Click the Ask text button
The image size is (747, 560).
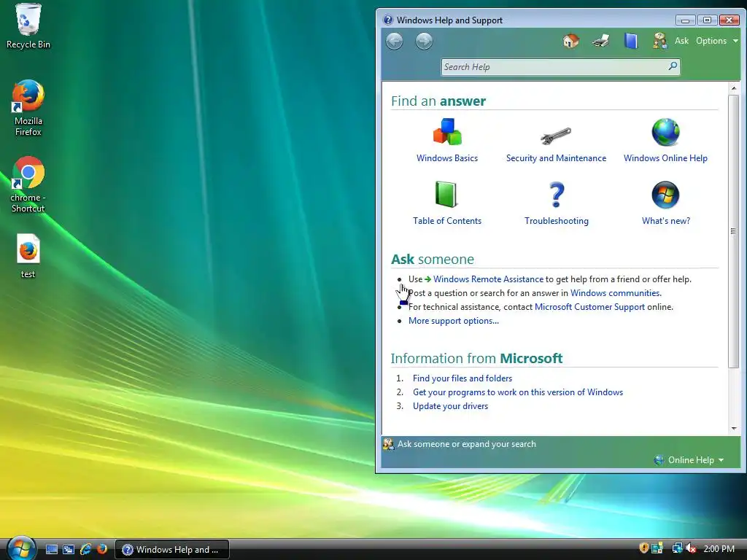click(682, 41)
